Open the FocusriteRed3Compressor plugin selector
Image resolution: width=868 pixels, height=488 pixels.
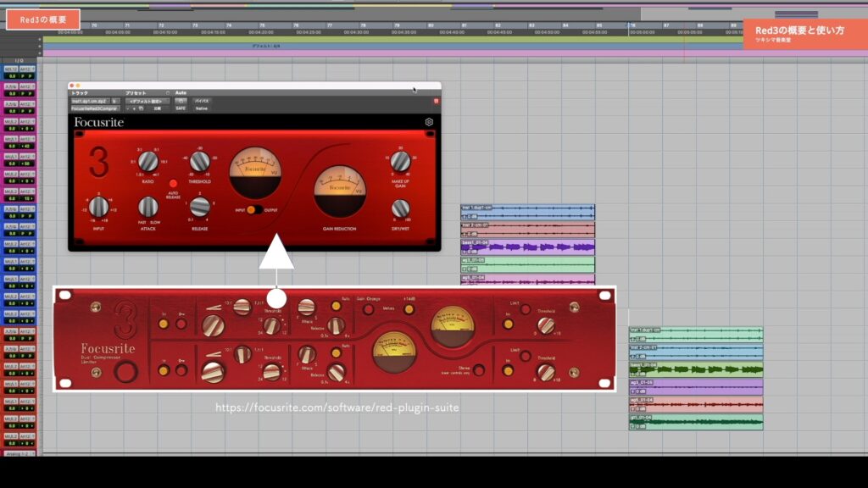(x=95, y=108)
